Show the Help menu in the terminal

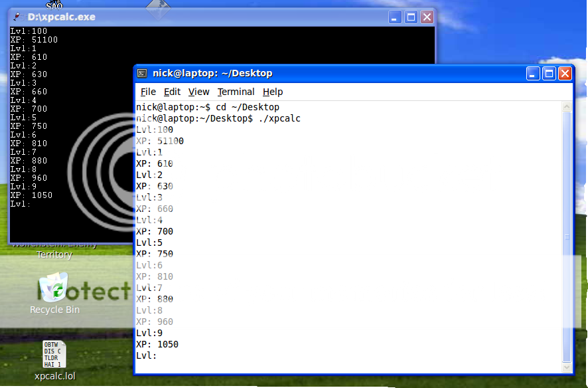pos(272,92)
